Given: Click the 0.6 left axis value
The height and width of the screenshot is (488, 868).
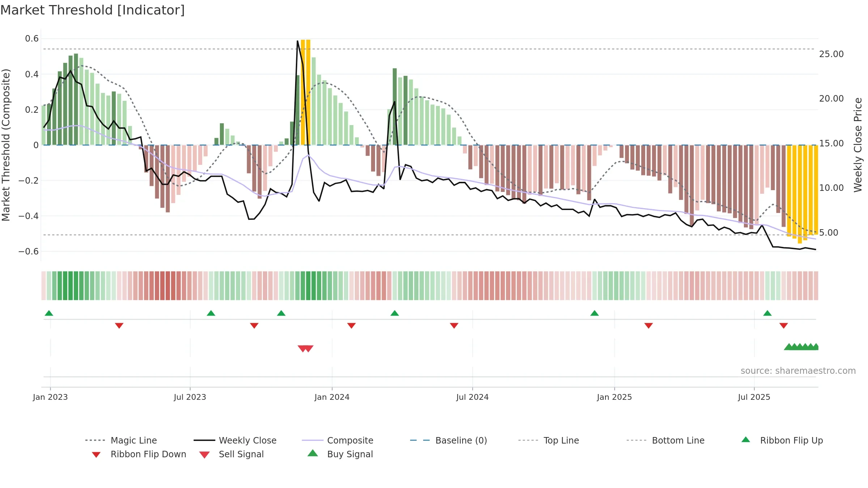Looking at the screenshot, I should 32,39.
